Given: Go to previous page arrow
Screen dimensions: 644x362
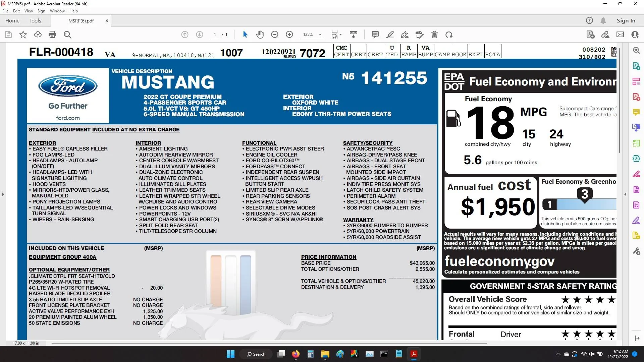Looking at the screenshot, I should pos(185,35).
